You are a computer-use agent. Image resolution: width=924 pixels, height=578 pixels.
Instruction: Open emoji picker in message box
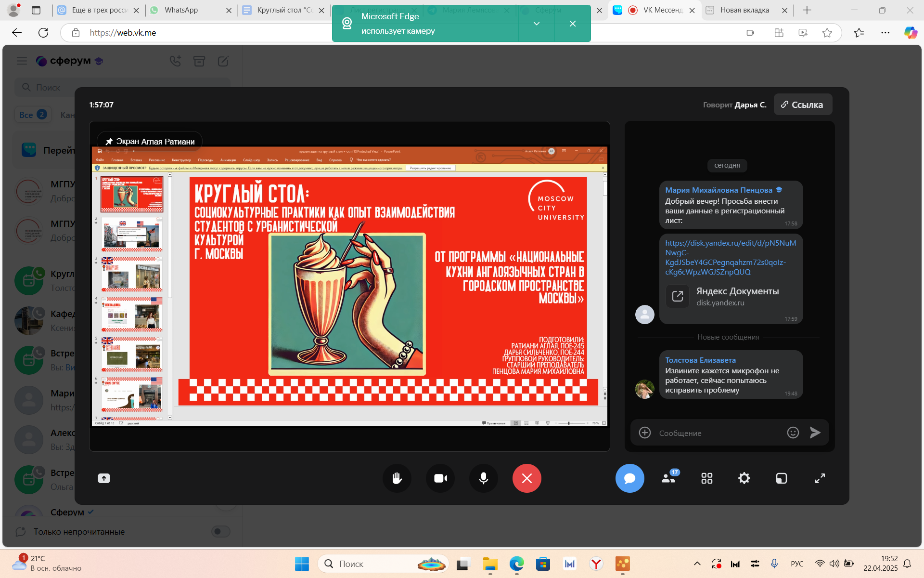click(793, 433)
